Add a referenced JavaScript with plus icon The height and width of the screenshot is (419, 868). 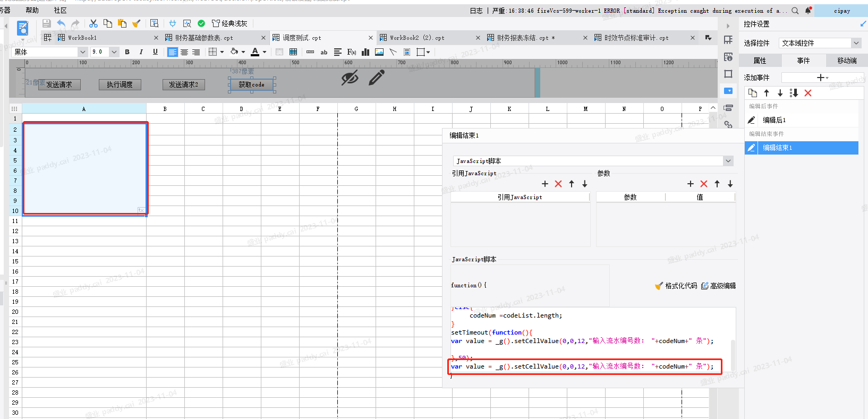point(544,184)
